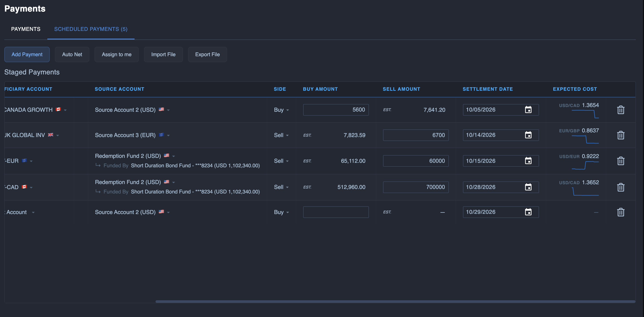Focus the sell amount field showing 60000

[x=416, y=161]
